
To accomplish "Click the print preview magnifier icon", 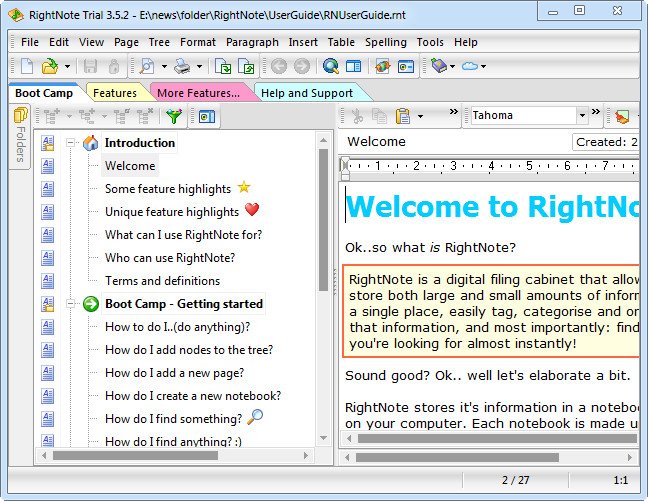I will 147,66.
